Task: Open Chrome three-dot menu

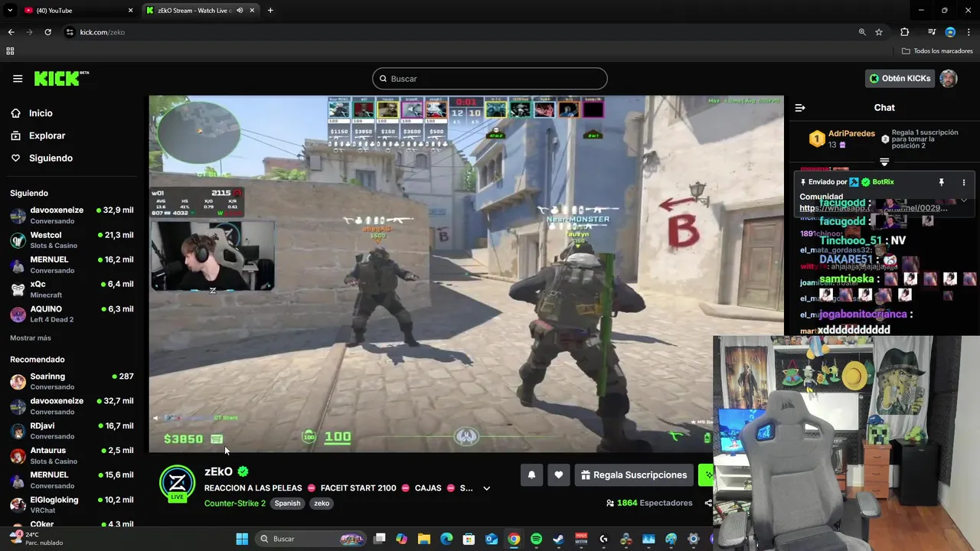Action: 969,32
